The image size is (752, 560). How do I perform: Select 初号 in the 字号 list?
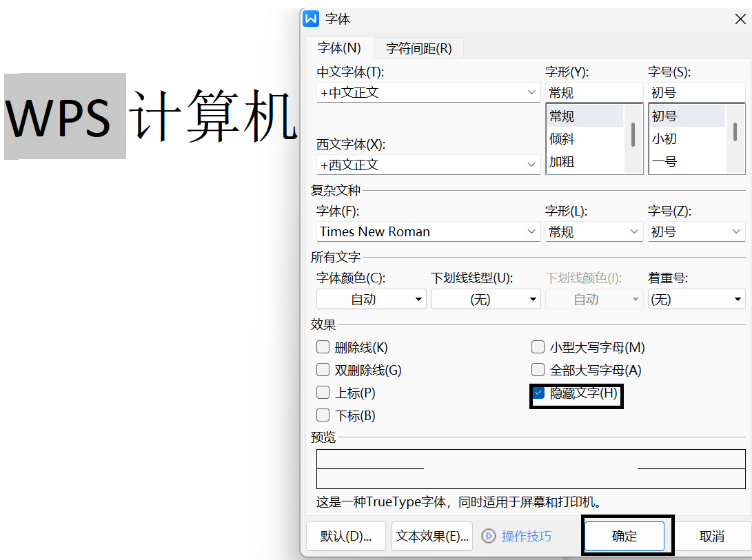687,116
